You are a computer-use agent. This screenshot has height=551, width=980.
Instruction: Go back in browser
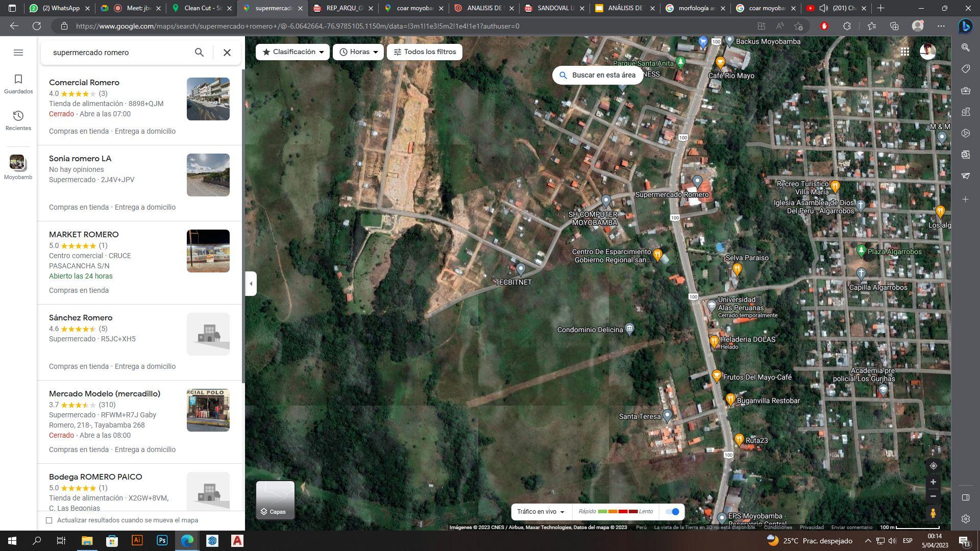14,26
